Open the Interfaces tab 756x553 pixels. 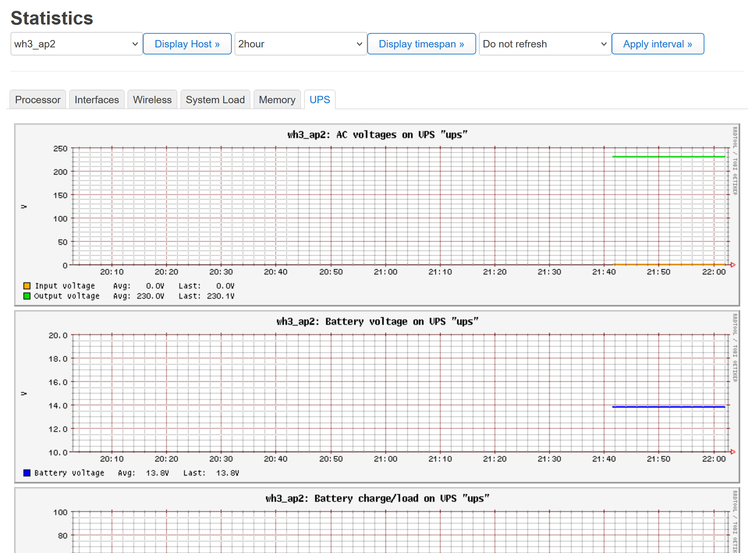point(97,100)
